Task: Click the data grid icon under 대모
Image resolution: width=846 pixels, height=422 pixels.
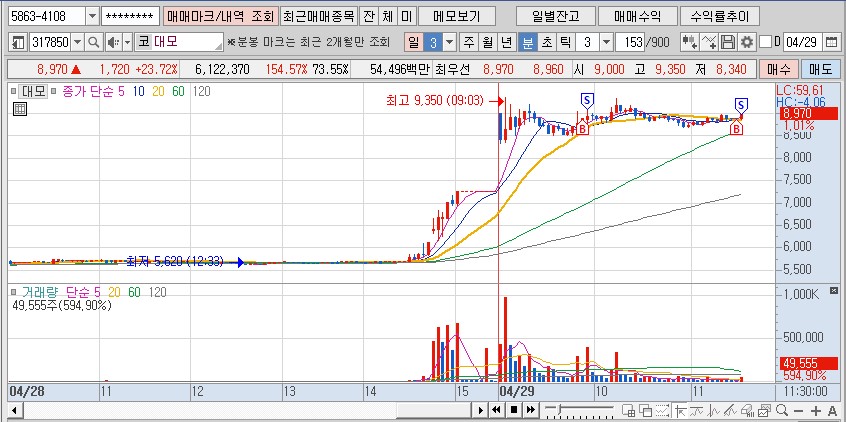Action: click(x=19, y=109)
